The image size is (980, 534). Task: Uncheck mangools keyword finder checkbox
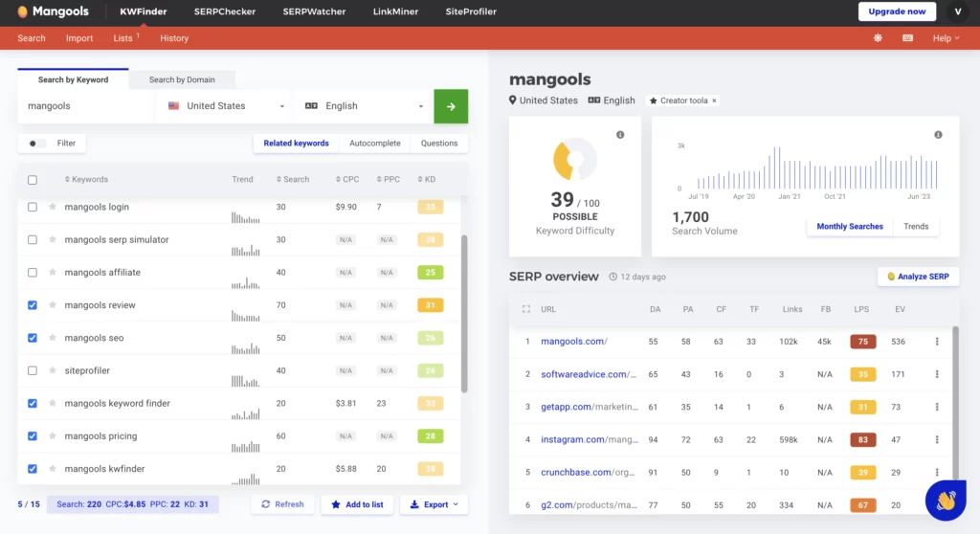(x=33, y=403)
